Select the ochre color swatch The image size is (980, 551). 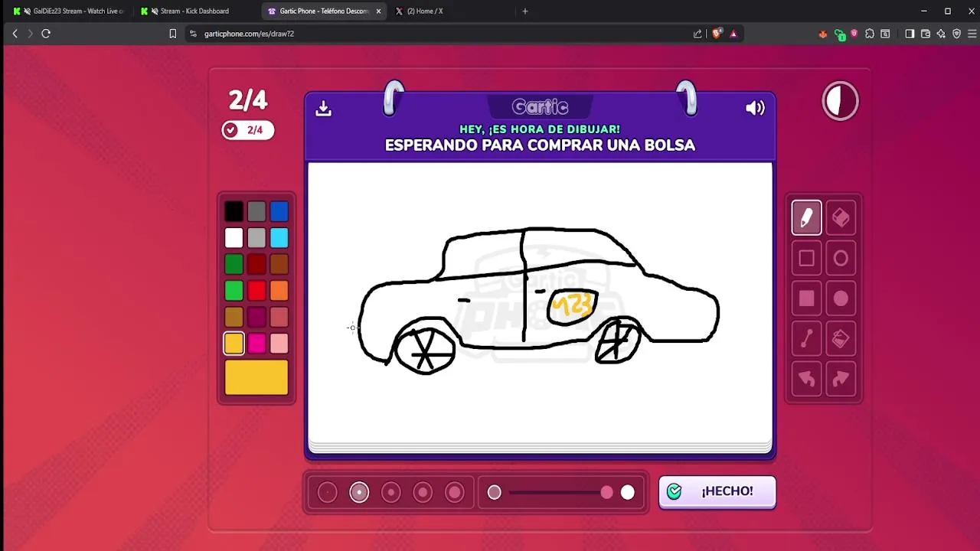coord(234,317)
